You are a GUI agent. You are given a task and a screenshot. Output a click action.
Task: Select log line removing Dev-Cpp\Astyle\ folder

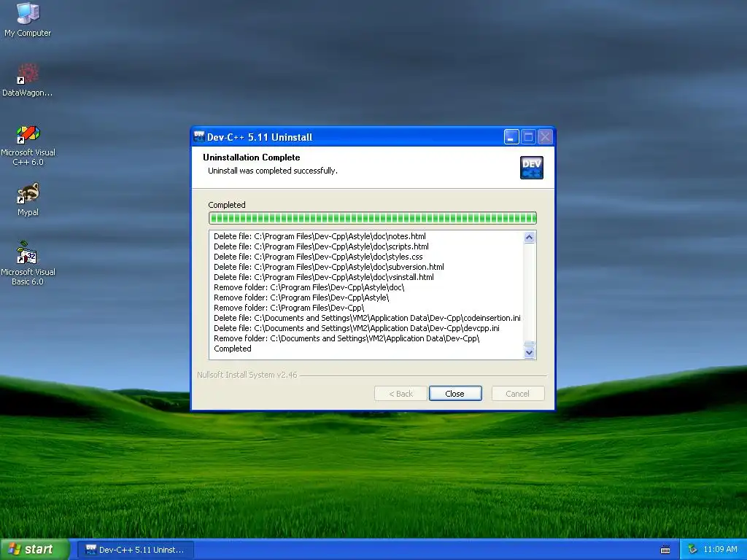301,297
